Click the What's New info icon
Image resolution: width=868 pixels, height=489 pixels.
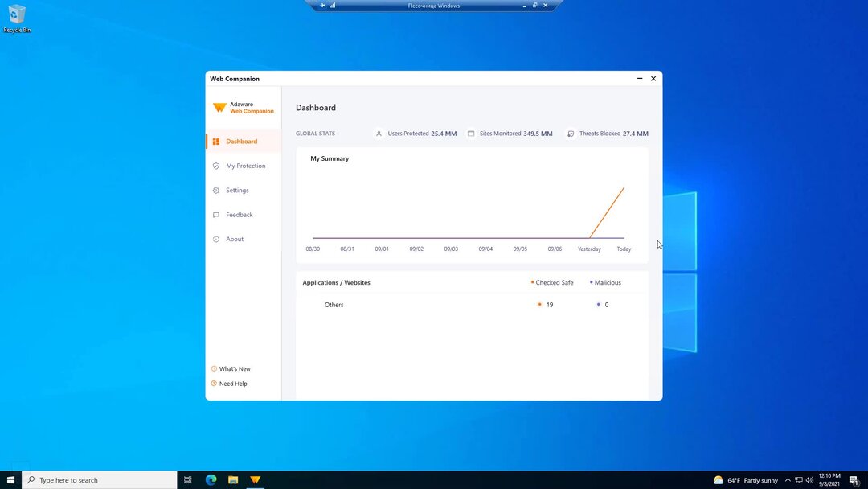[214, 368]
